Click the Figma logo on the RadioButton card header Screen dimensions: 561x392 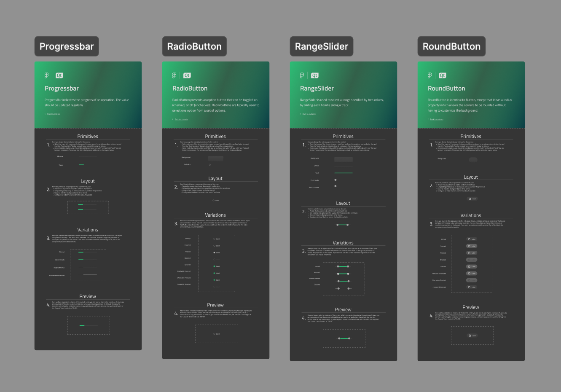tap(174, 75)
